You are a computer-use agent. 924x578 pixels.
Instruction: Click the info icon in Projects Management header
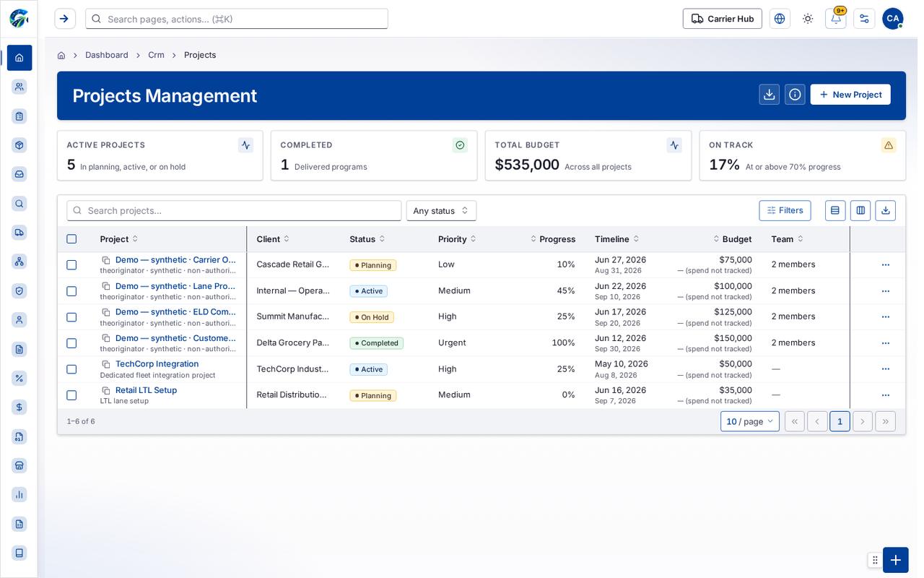[x=795, y=95]
